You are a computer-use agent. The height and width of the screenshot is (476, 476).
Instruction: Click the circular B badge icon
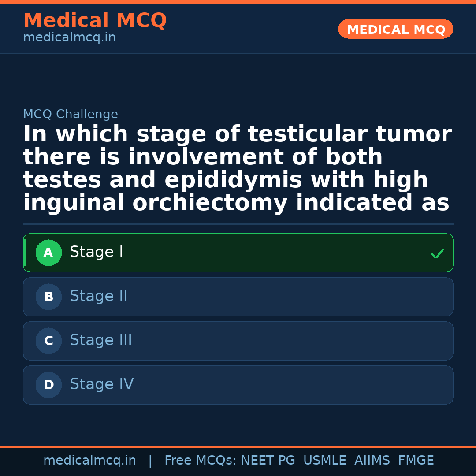pyautogui.click(x=48, y=297)
